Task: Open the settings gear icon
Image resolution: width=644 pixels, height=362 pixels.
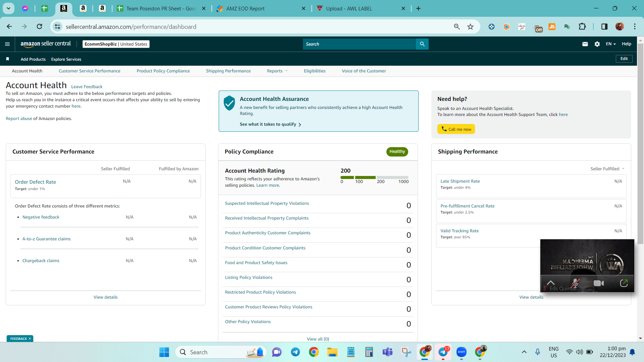Action: tap(597, 44)
